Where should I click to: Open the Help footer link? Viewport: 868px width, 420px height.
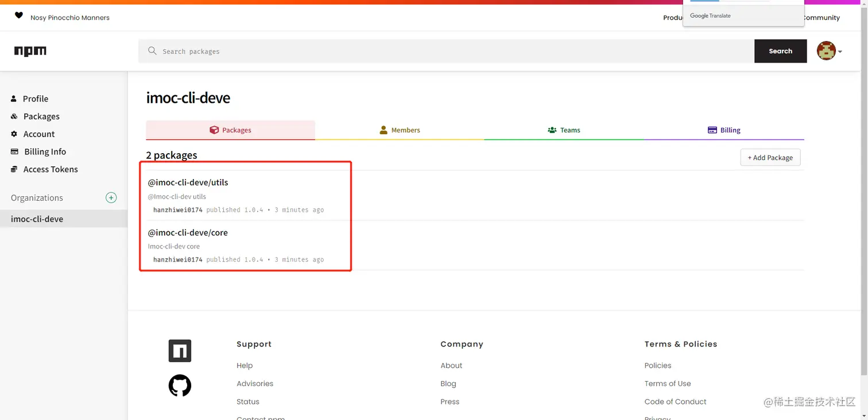(x=245, y=365)
